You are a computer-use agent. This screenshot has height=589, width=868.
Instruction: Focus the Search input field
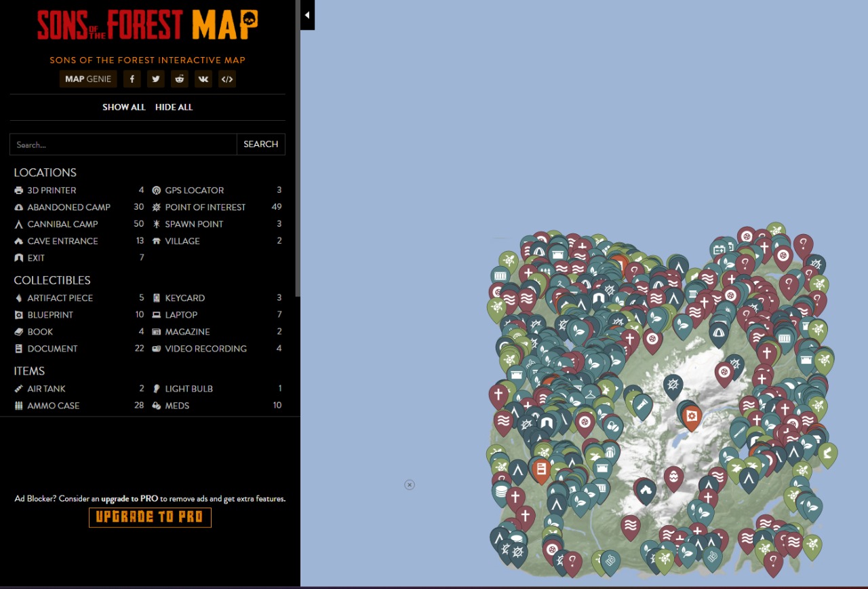click(123, 145)
